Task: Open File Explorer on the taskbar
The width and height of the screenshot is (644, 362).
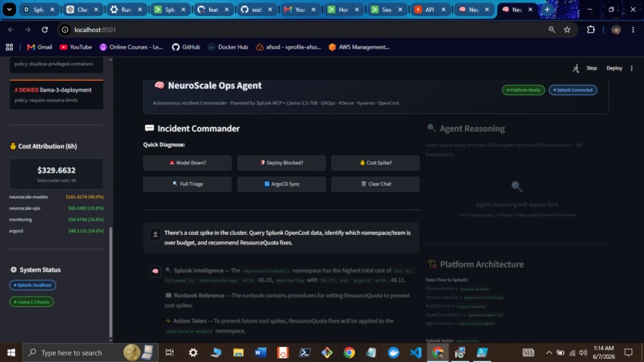Action: pyautogui.click(x=238, y=352)
